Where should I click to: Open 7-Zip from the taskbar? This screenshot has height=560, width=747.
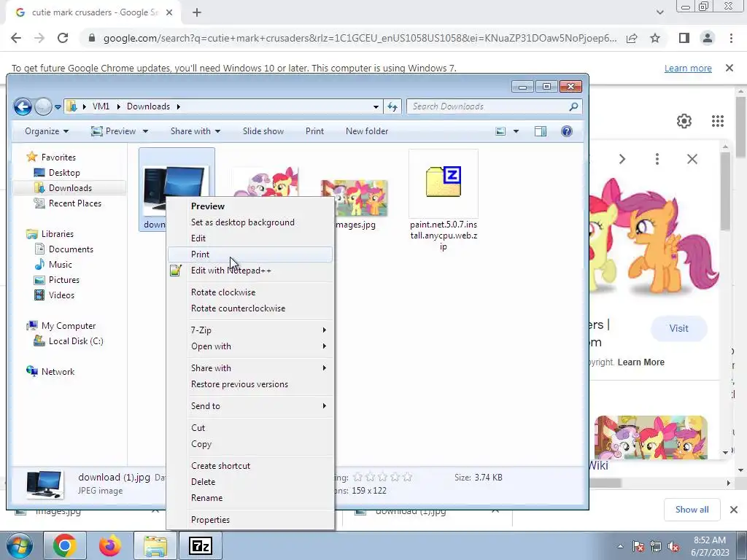pyautogui.click(x=200, y=545)
